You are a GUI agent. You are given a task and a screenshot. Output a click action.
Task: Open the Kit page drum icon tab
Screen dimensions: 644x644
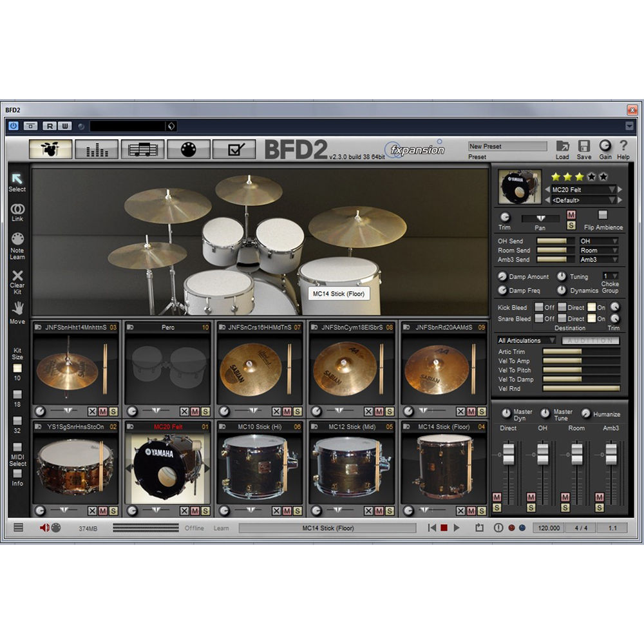[50, 149]
